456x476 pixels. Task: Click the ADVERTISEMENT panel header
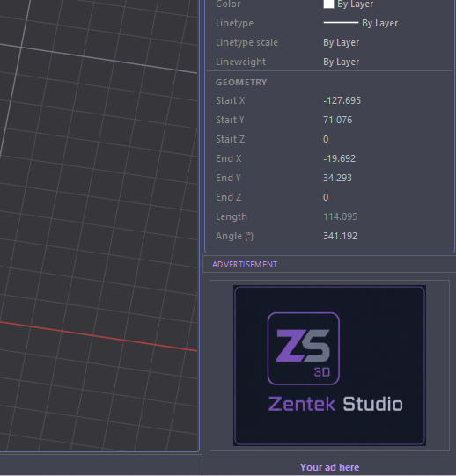tap(245, 265)
